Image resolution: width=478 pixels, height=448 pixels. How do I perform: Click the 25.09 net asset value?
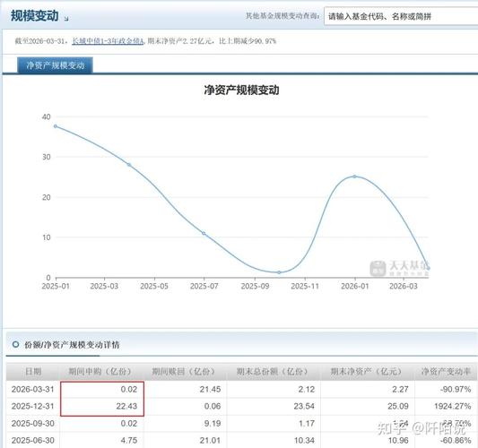pyautogui.click(x=398, y=406)
